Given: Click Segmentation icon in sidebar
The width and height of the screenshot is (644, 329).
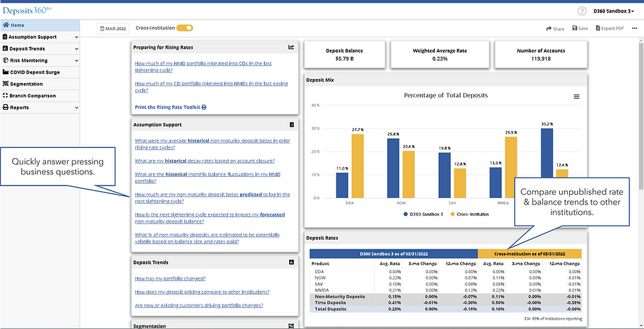Looking at the screenshot, I should 5,84.
